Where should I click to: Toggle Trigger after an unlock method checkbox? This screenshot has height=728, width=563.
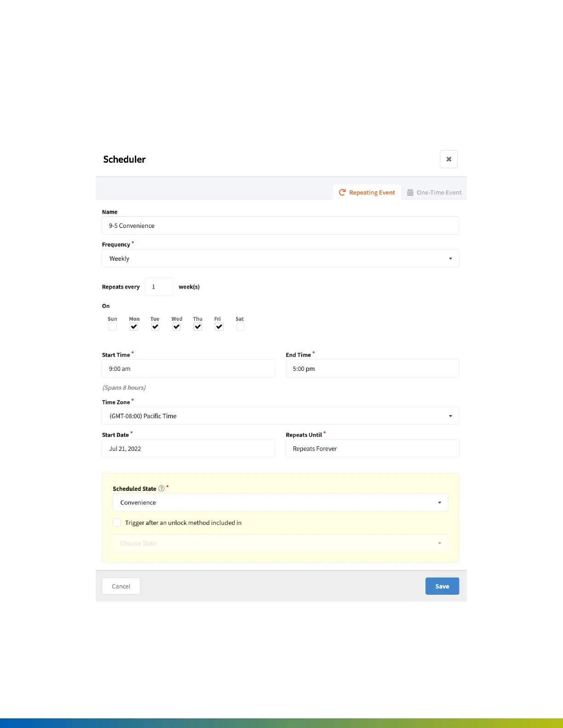pos(117,523)
